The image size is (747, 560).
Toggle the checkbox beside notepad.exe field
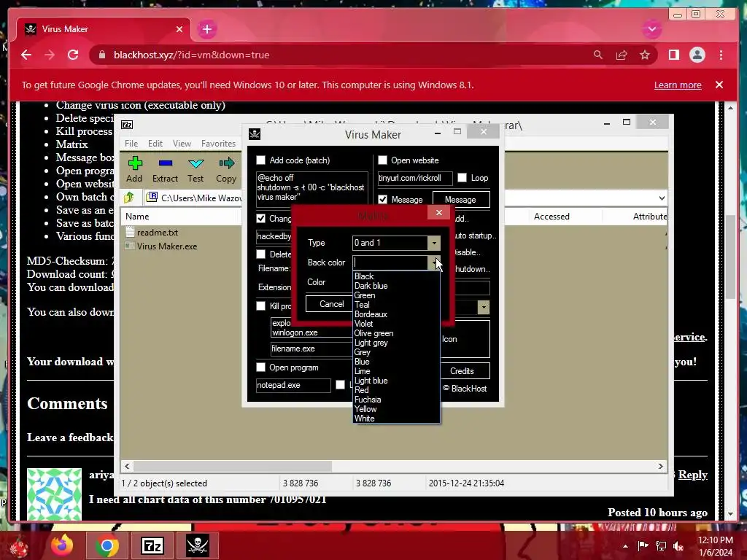tap(340, 385)
